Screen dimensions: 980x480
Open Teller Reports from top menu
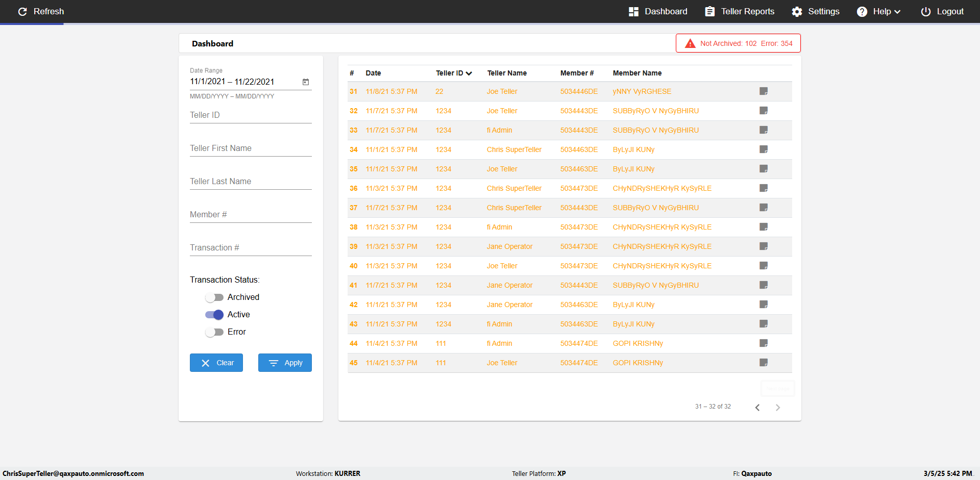click(x=740, y=11)
